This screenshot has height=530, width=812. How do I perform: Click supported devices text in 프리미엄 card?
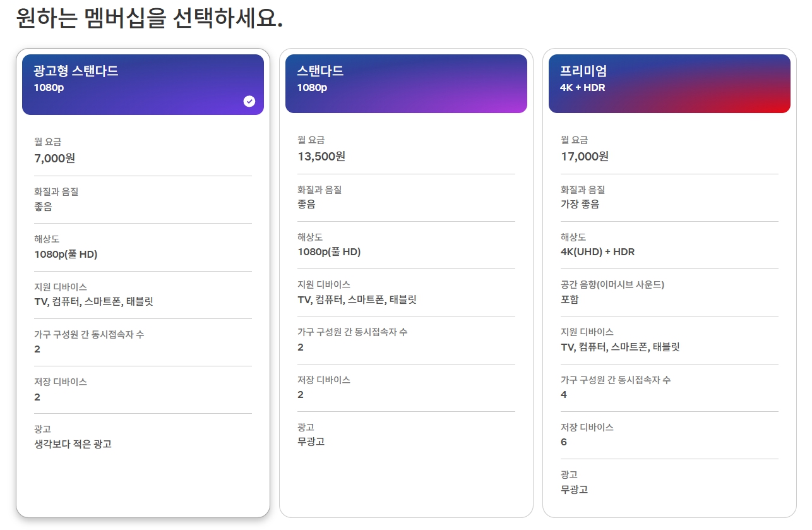[620, 347]
